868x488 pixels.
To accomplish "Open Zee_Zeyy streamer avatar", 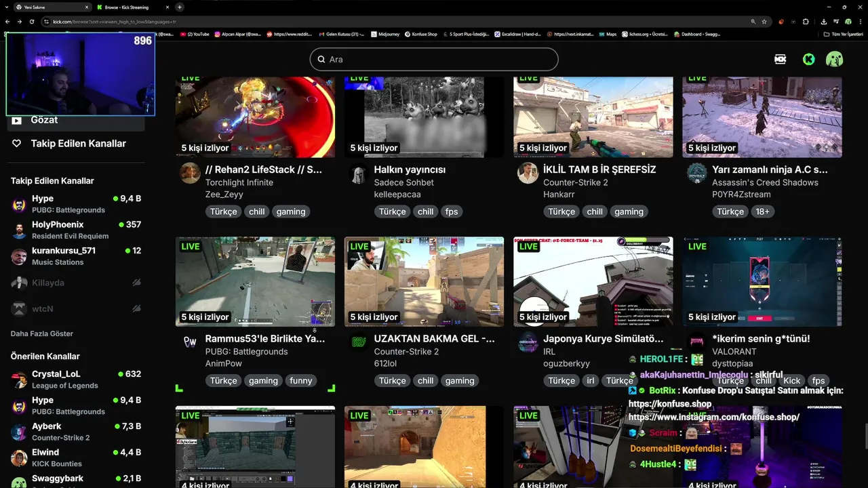I will point(190,173).
